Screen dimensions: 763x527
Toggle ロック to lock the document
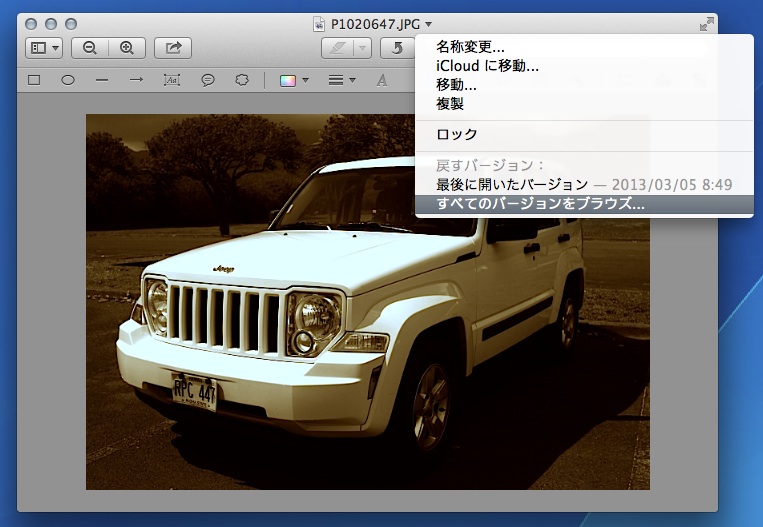coord(457,134)
